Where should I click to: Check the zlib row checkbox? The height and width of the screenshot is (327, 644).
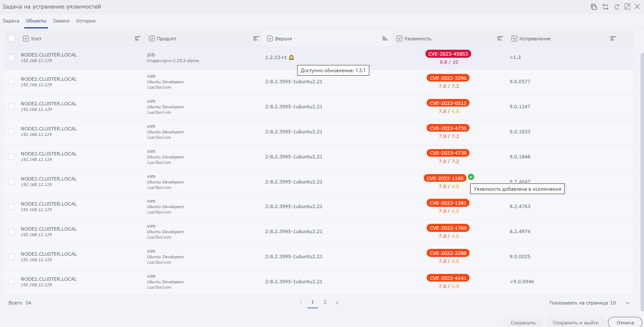tap(11, 57)
